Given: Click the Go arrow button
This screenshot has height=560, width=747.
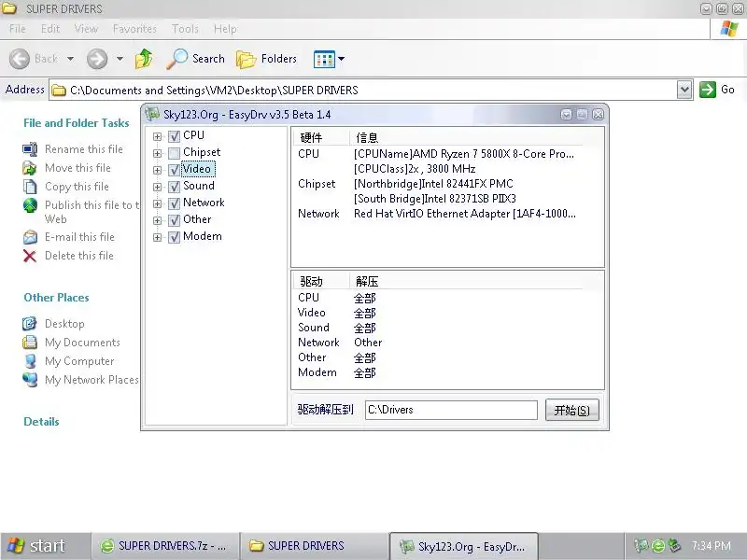Looking at the screenshot, I should 708,90.
